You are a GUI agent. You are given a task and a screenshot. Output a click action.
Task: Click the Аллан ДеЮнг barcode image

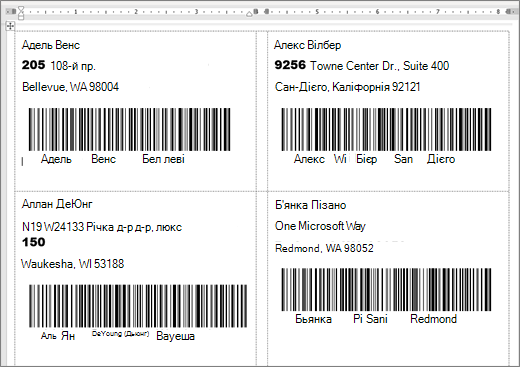138,306
